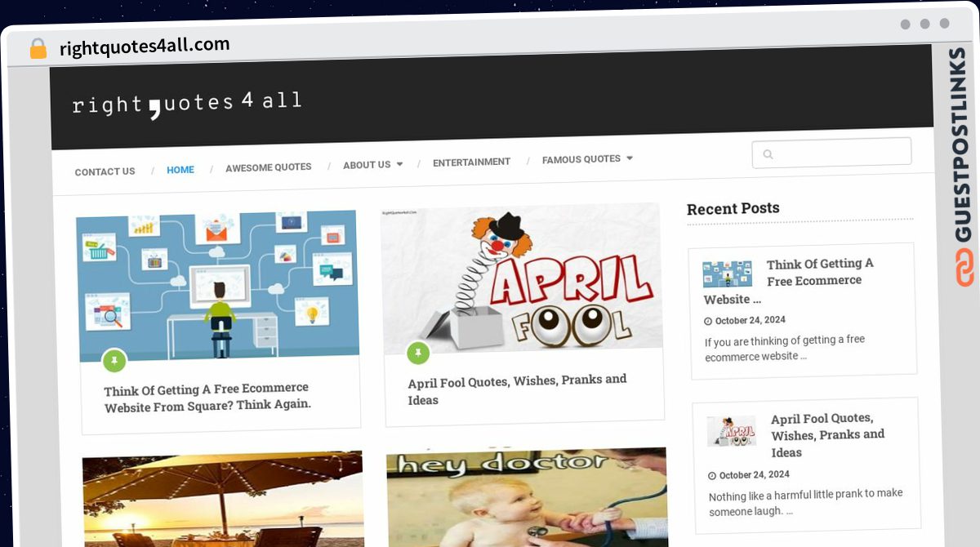This screenshot has height=547, width=980.
Task: Open the beach umbrella sunset post image
Action: (223, 500)
